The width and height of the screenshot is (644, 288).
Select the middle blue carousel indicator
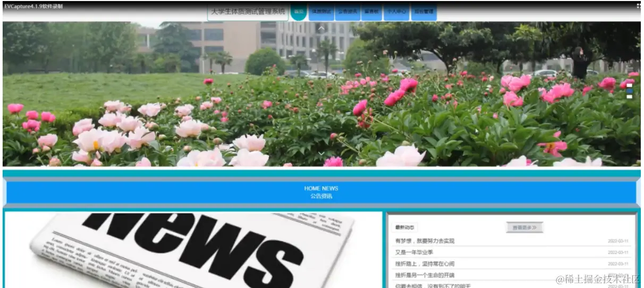pos(630,91)
